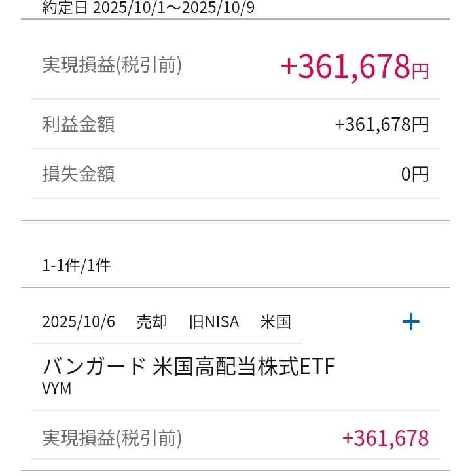Click the 円 unit after the large total

pos(420,70)
